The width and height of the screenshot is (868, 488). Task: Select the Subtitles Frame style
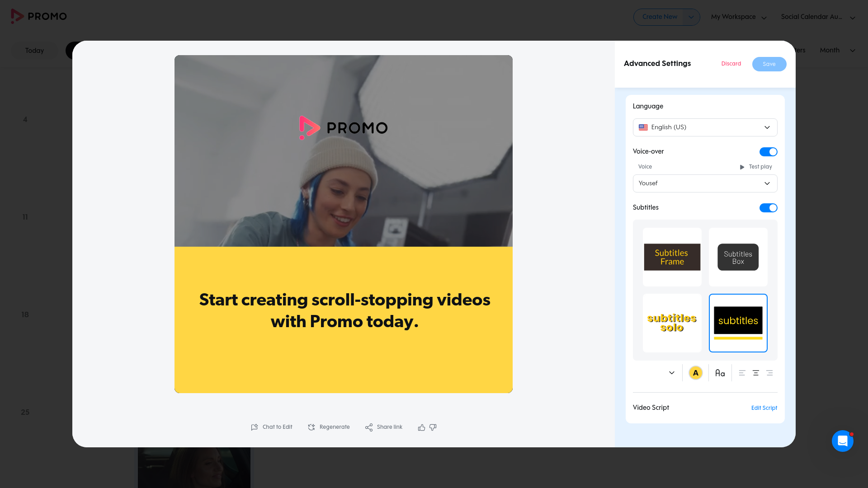tap(672, 257)
